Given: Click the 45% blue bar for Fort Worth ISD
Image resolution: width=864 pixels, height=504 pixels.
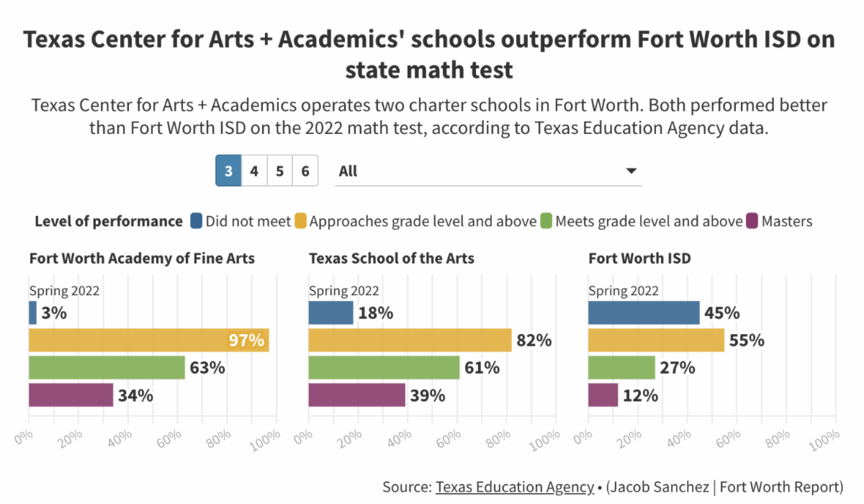Looking at the screenshot, I should (x=644, y=313).
